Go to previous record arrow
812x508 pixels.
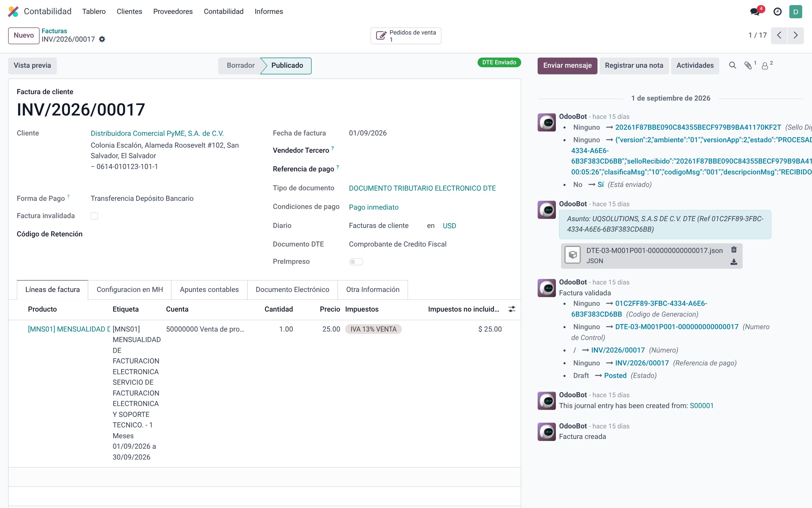point(779,35)
